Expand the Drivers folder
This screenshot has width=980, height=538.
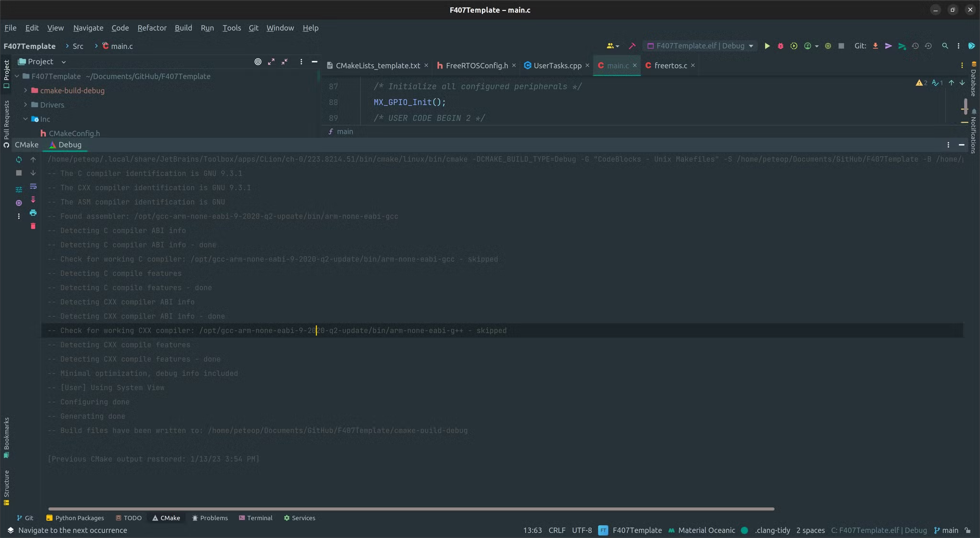coord(25,104)
